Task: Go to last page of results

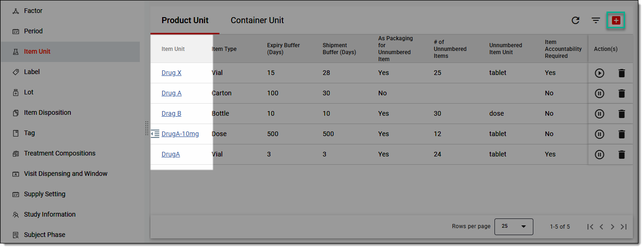Action: tap(624, 227)
